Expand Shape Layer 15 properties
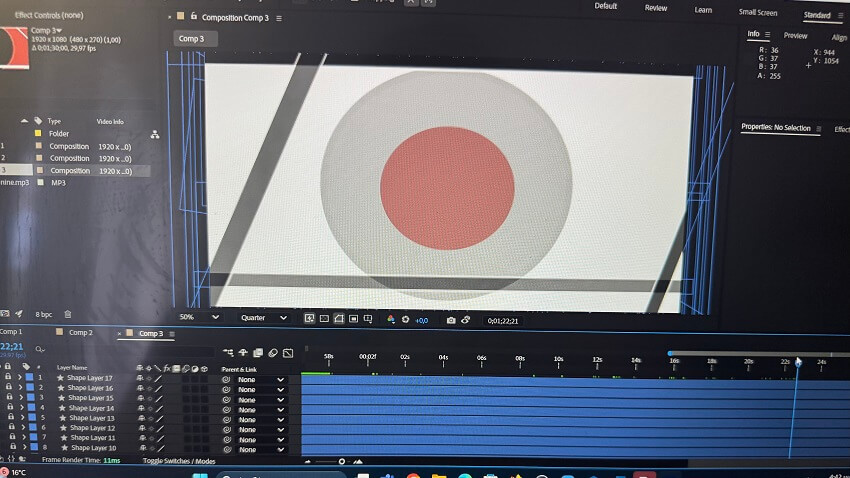Image resolution: width=850 pixels, height=478 pixels. (21, 397)
